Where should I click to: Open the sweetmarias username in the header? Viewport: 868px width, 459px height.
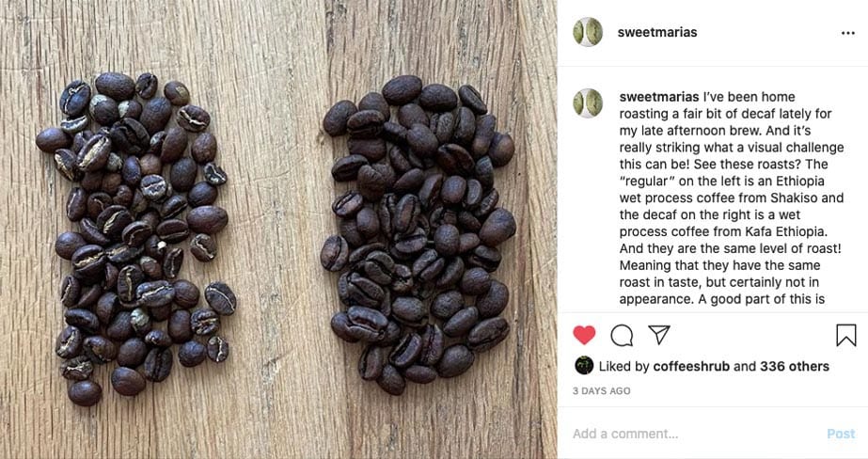pyautogui.click(x=657, y=32)
